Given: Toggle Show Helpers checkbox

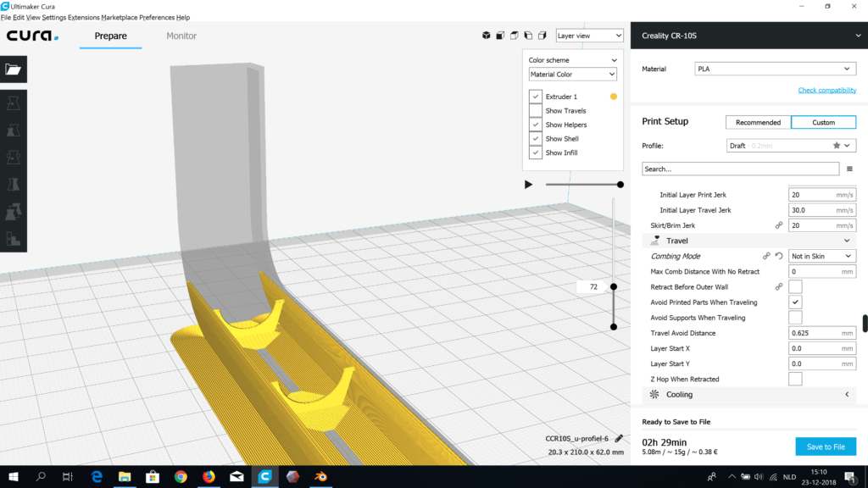Looking at the screenshot, I should click(536, 125).
